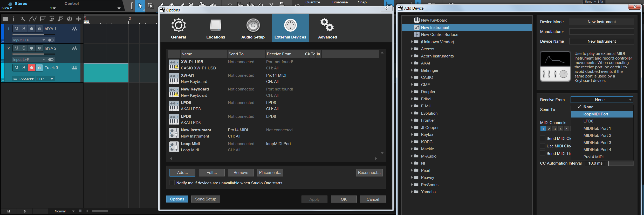Tick the Send MIDI Clock checkbox

tap(542, 138)
